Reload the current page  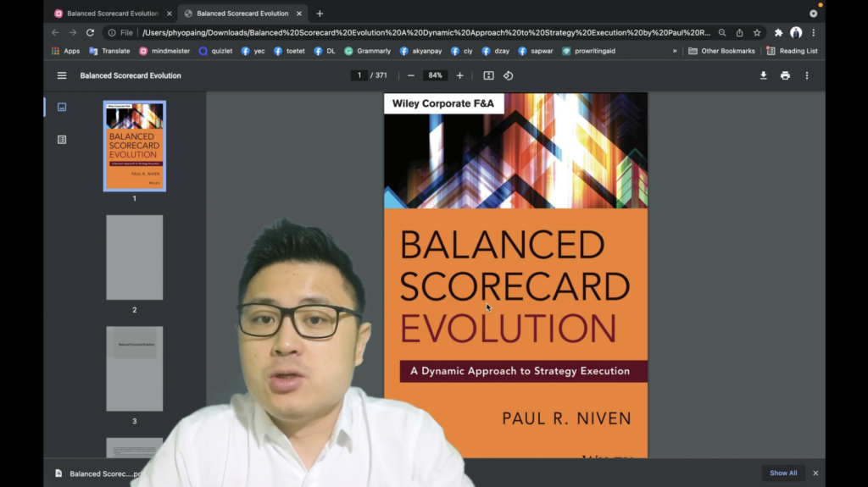coord(90,33)
